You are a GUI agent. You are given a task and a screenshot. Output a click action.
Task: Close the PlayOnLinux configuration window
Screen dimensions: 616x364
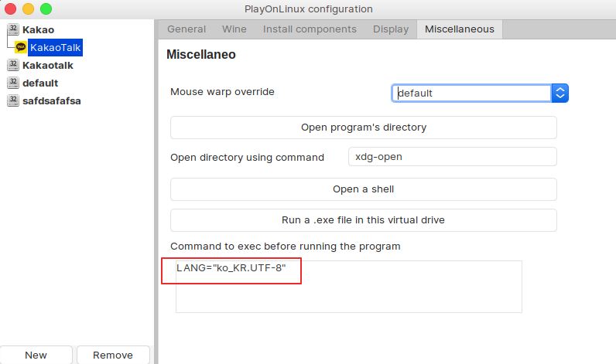(10, 9)
